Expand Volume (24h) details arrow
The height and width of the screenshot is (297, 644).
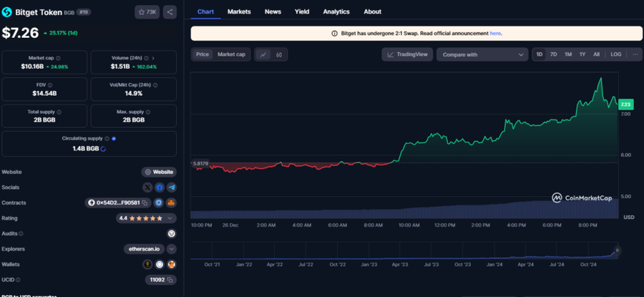[x=154, y=59]
